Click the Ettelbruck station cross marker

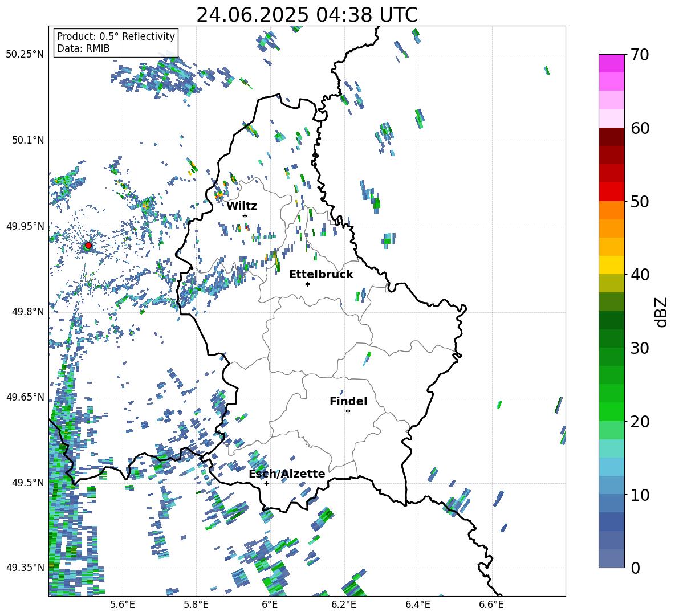pyautogui.click(x=307, y=284)
